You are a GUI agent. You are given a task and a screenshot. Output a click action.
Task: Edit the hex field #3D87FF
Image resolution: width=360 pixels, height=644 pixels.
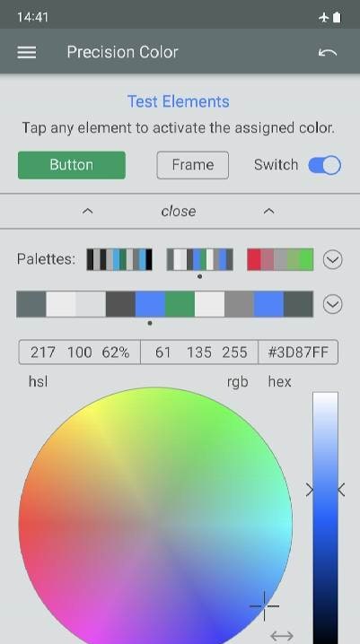[298, 352]
